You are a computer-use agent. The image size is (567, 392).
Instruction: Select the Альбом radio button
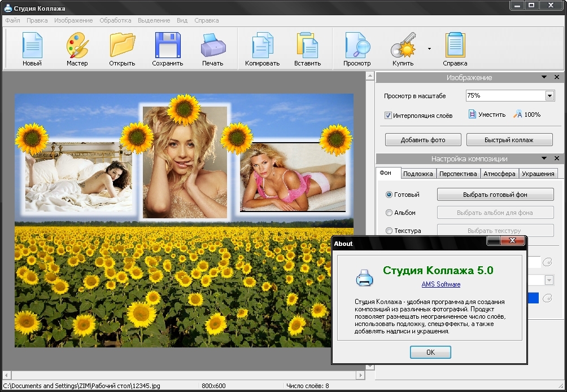coord(389,213)
